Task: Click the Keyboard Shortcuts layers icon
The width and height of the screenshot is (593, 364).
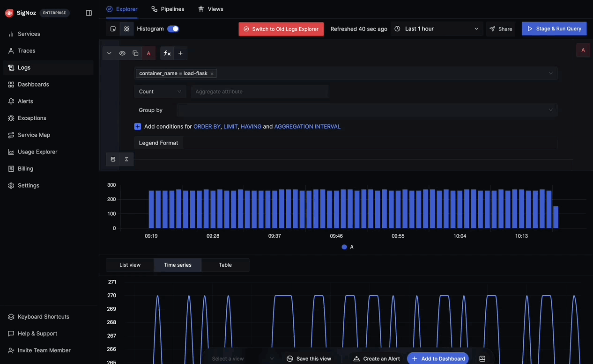Action: tap(11, 317)
